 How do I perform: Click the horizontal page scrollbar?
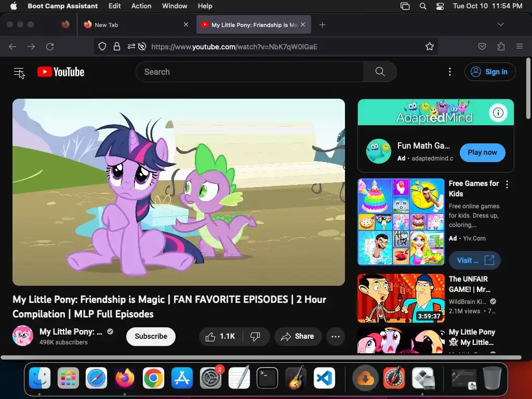click(261, 357)
